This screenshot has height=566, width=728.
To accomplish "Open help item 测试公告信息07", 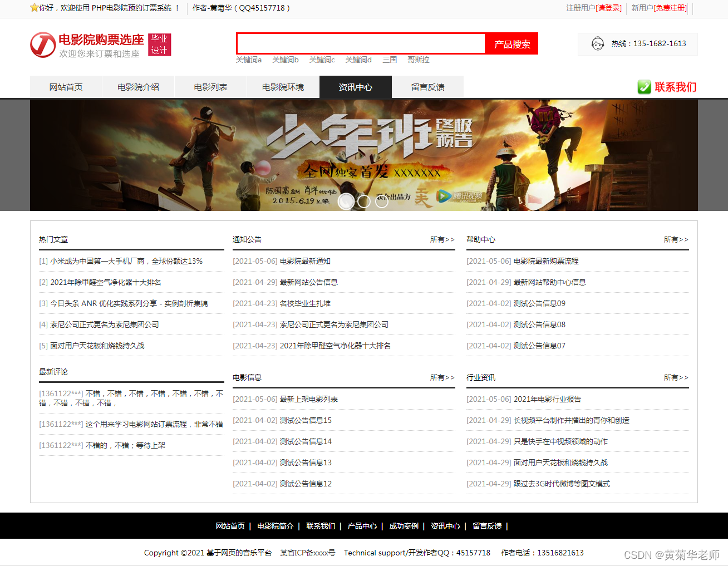I will point(539,346).
